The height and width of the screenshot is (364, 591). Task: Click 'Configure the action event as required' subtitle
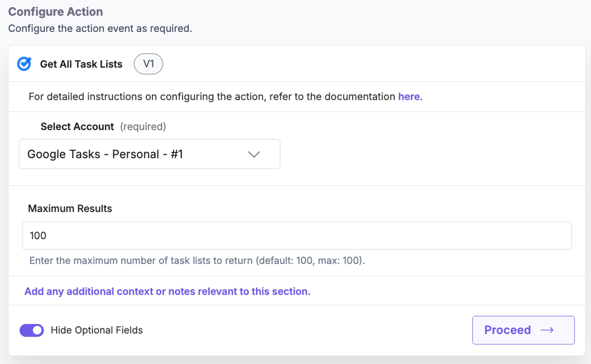(x=100, y=28)
